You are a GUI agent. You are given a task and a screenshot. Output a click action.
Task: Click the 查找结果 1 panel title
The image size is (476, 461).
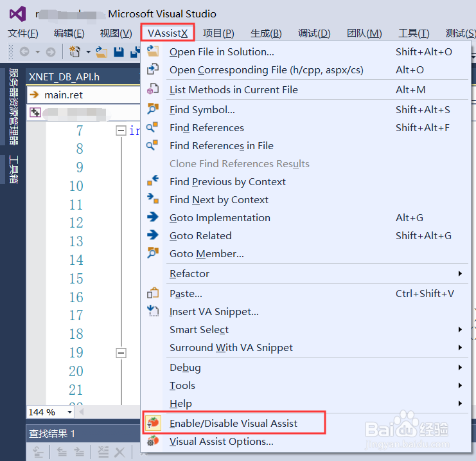(52, 433)
